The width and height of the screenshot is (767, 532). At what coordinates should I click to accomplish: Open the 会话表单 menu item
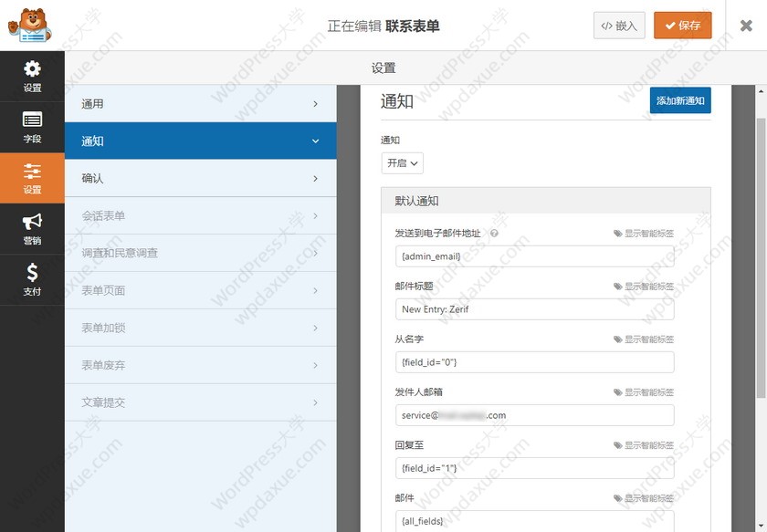click(200, 216)
